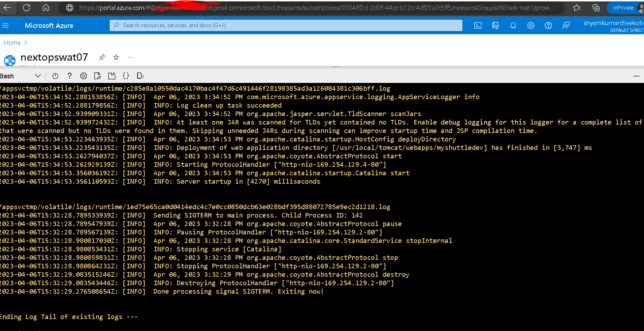Open Cloud Shell help question mark
The height and width of the screenshot is (331, 644).
(69, 76)
